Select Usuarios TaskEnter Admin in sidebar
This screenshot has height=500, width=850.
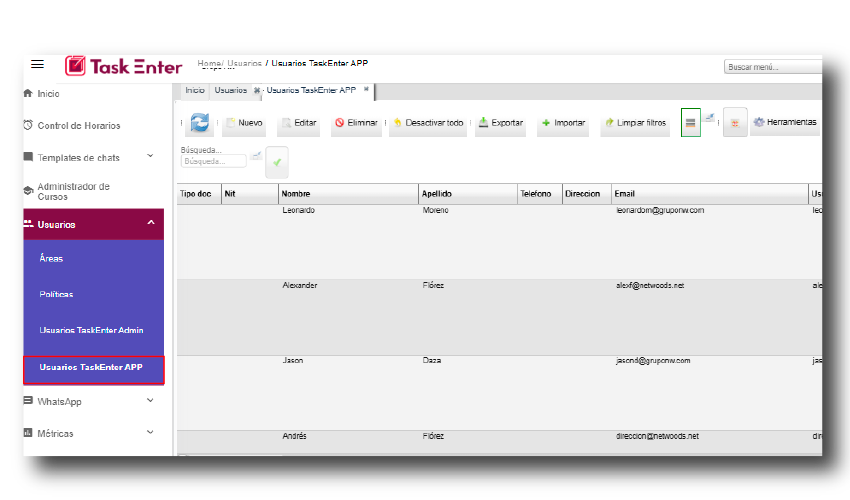click(x=92, y=330)
